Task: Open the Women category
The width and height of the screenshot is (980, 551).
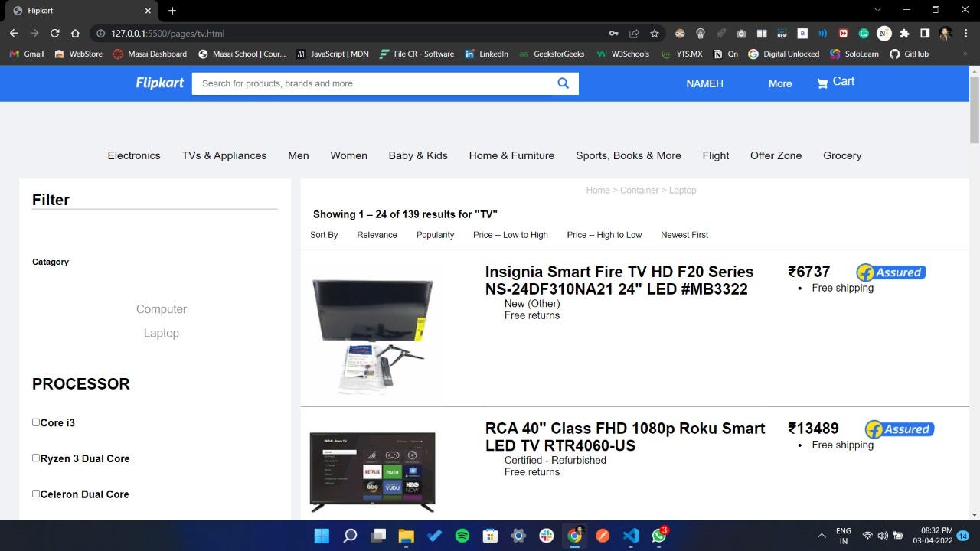Action: (x=349, y=155)
